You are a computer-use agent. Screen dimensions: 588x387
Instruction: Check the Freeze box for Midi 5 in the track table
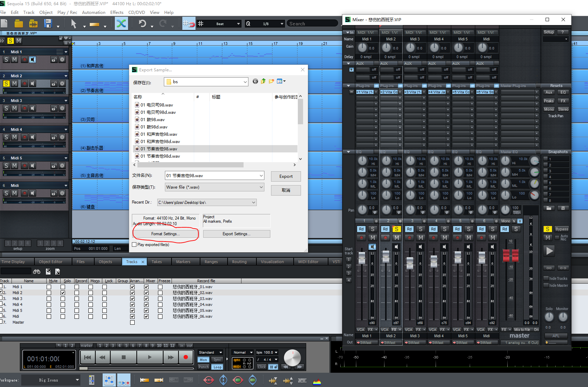click(x=160, y=311)
